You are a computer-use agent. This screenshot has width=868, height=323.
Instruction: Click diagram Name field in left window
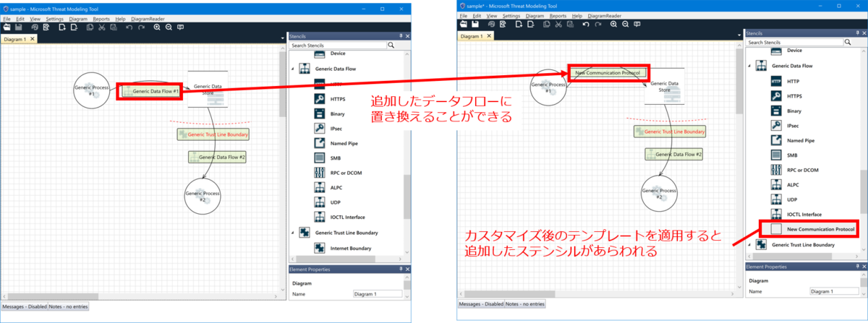tap(377, 294)
